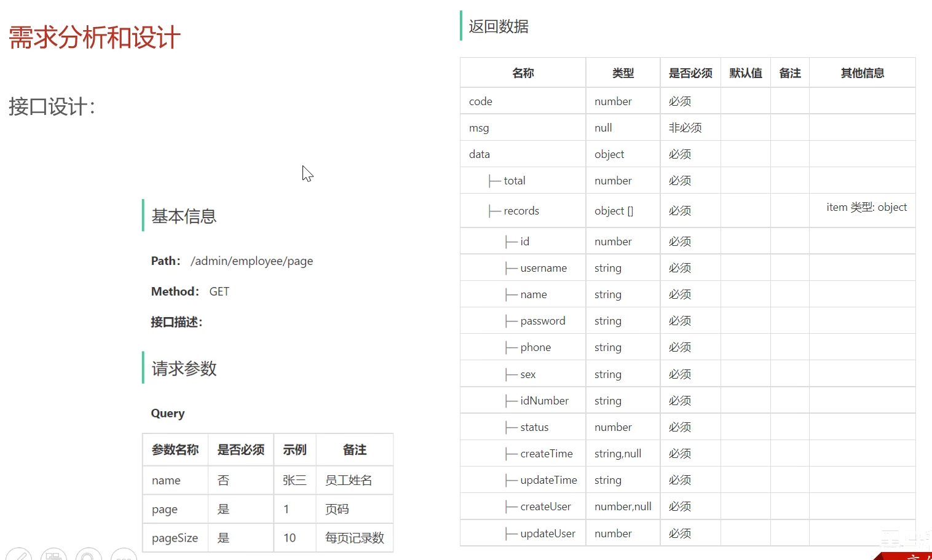Click the 每页记录数 remark cell
932x560 pixels.
point(355,538)
